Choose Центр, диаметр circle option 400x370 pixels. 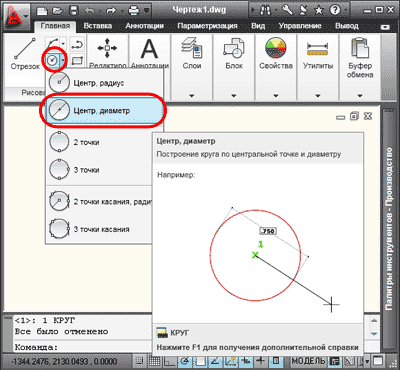coord(104,110)
